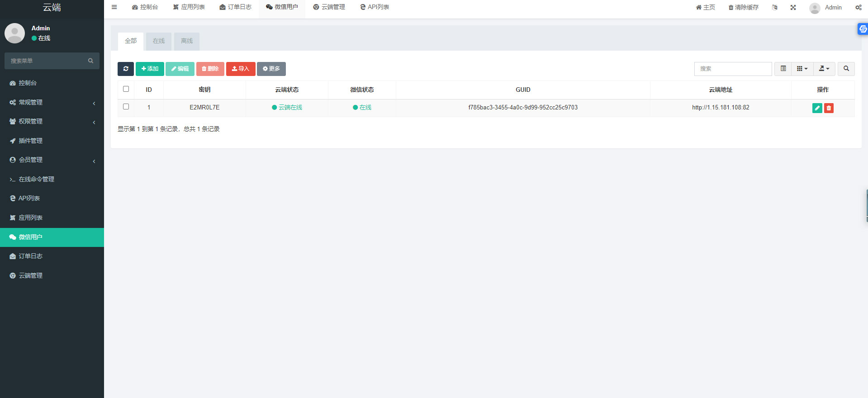The width and height of the screenshot is (868, 398).
Task: Check the select-all checkbox in table header
Action: tap(126, 89)
